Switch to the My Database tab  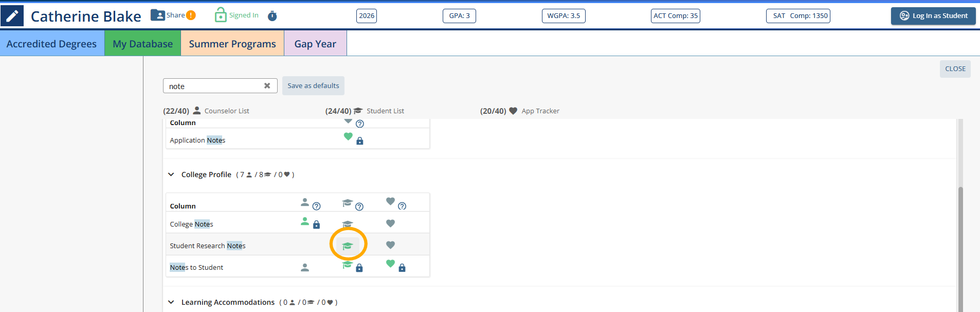[x=142, y=43]
